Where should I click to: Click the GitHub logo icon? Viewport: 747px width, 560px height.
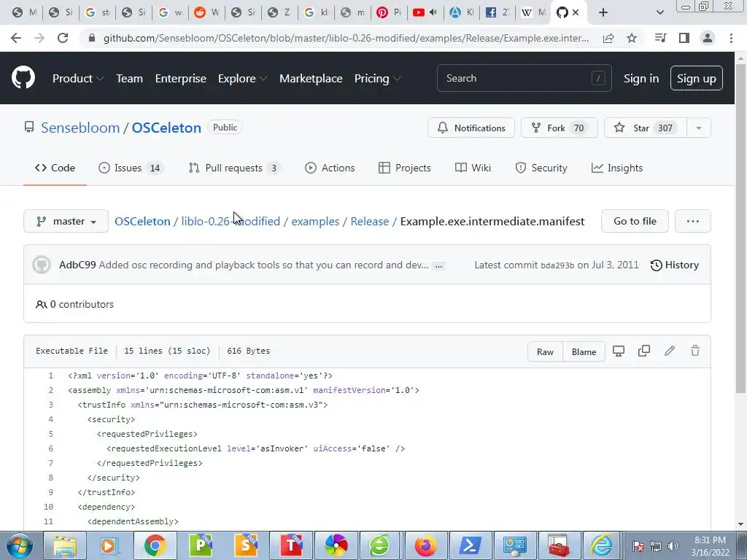click(23, 78)
